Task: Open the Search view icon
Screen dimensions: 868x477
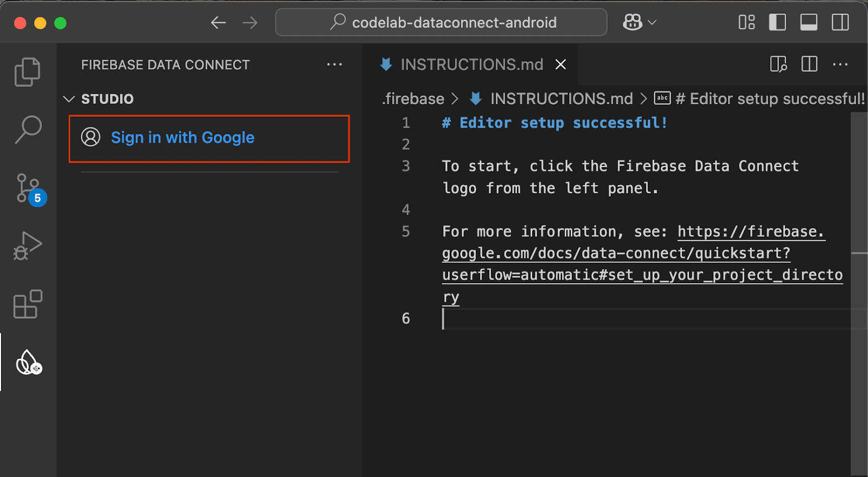Action: (x=28, y=130)
